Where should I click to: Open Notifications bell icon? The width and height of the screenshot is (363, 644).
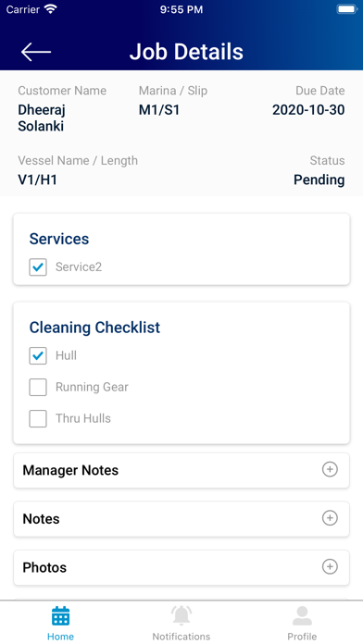coord(181,615)
